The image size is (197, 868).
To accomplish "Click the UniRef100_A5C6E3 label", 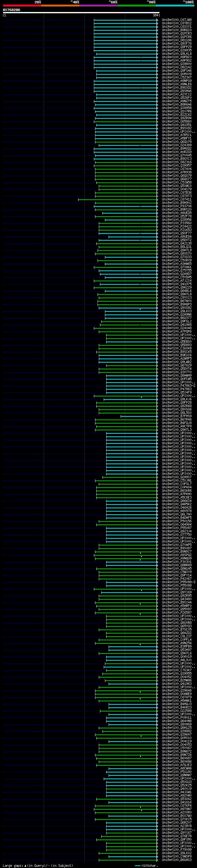I will click(x=177, y=497).
